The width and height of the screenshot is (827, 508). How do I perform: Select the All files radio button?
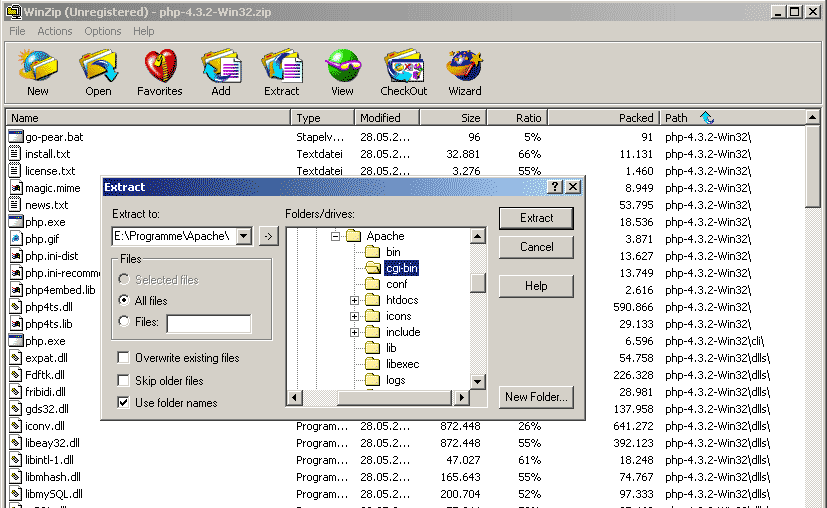tap(124, 300)
